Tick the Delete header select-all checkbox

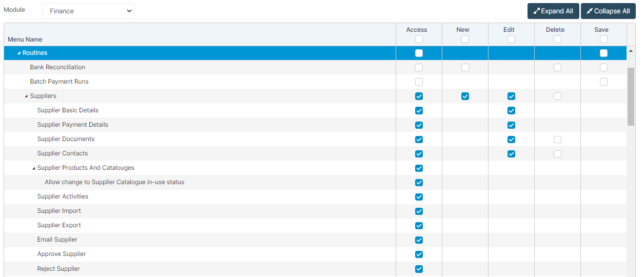pyautogui.click(x=557, y=39)
